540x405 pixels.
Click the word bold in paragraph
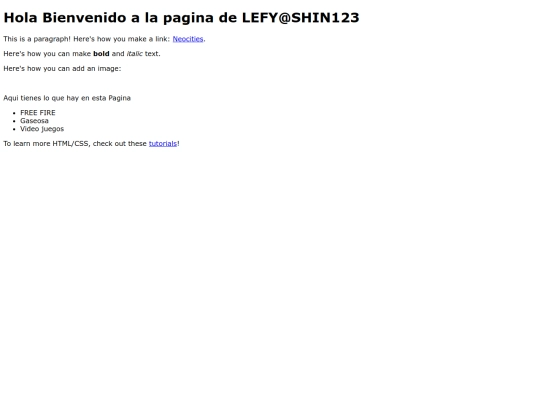pos(101,54)
